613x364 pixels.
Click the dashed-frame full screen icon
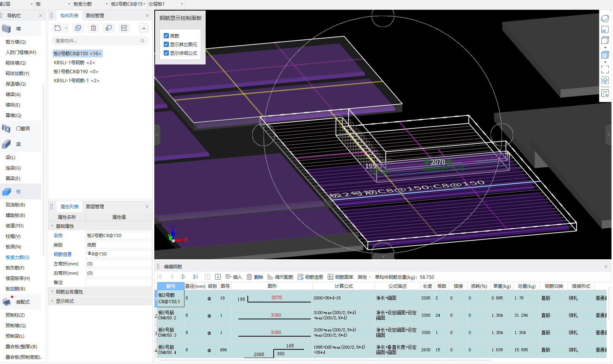(605, 69)
